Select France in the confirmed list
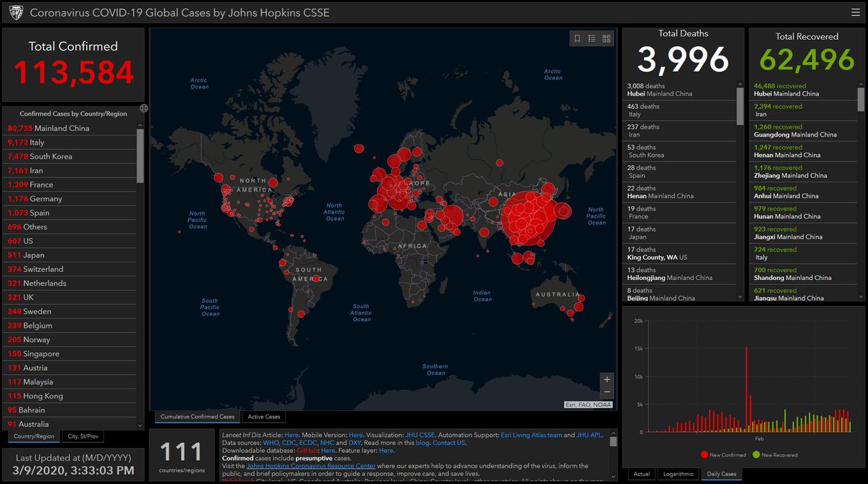Viewport: 868px width, 484px height. pyautogui.click(x=70, y=184)
